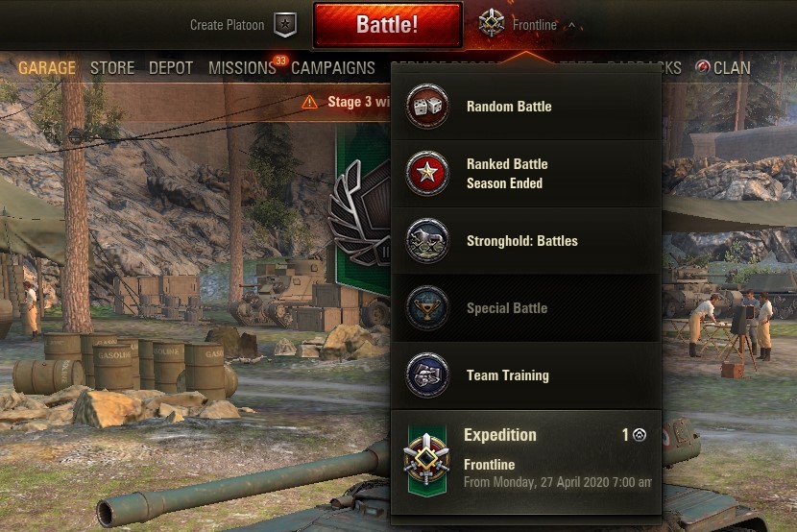Switch to the Campaigns tab
The image size is (797, 532).
[333, 67]
